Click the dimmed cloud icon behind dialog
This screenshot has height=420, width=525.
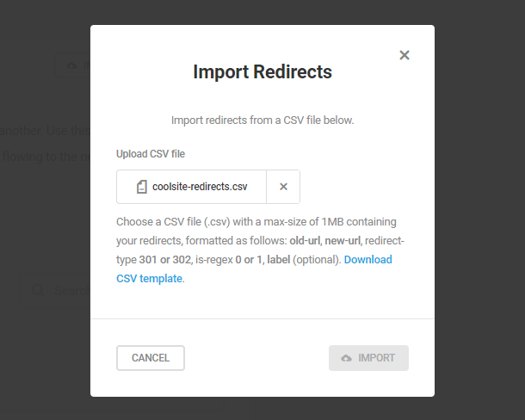coord(71,65)
